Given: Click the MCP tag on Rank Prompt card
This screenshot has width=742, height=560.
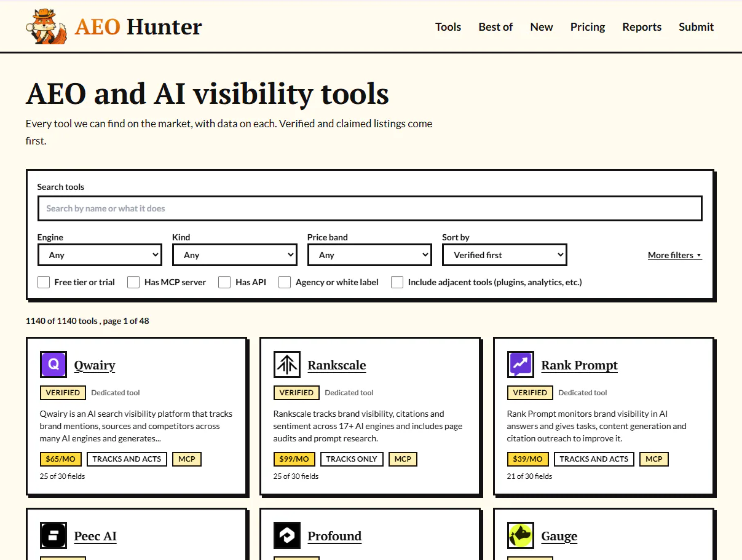Looking at the screenshot, I should [654, 459].
